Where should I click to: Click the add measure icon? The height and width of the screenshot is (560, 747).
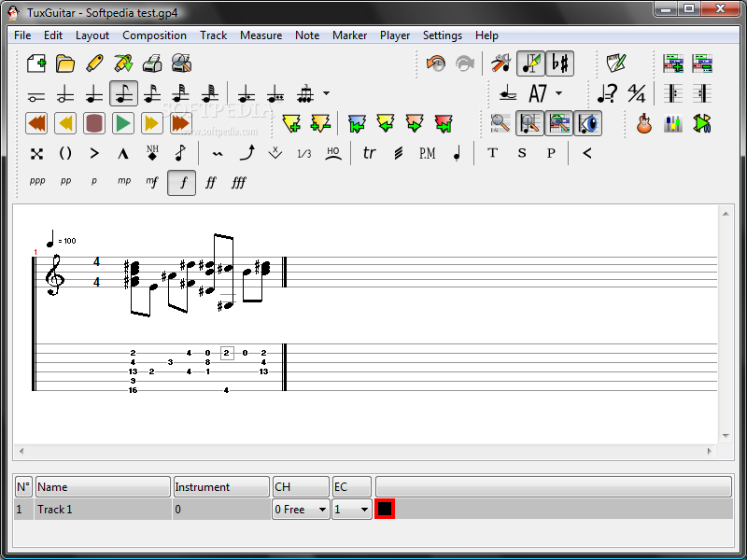tap(291, 124)
